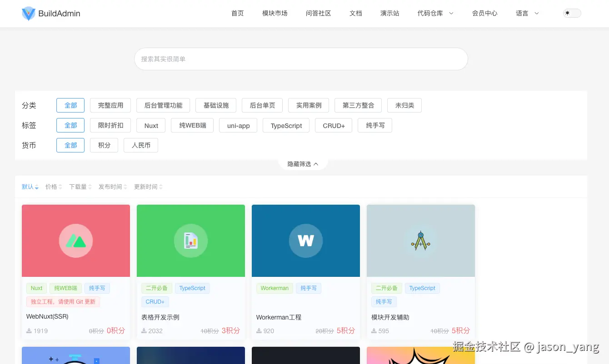Click the download icon beside 920
Viewport: 609px width, 364px height.
pyautogui.click(x=259, y=331)
